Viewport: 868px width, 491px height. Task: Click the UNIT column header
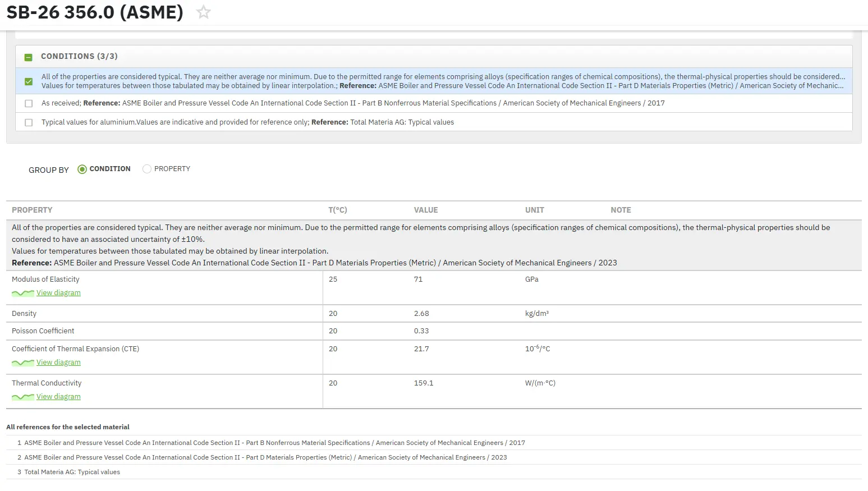pyautogui.click(x=535, y=210)
